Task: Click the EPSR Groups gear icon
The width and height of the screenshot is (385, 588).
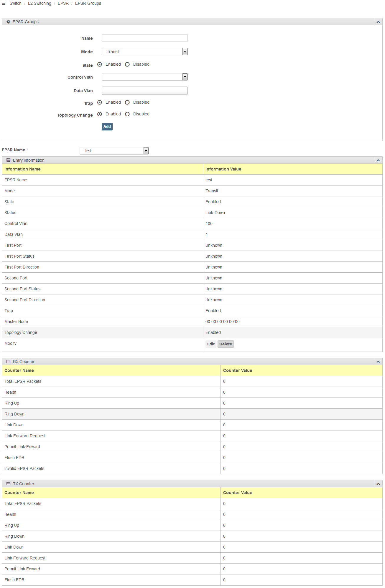Action: pos(8,22)
